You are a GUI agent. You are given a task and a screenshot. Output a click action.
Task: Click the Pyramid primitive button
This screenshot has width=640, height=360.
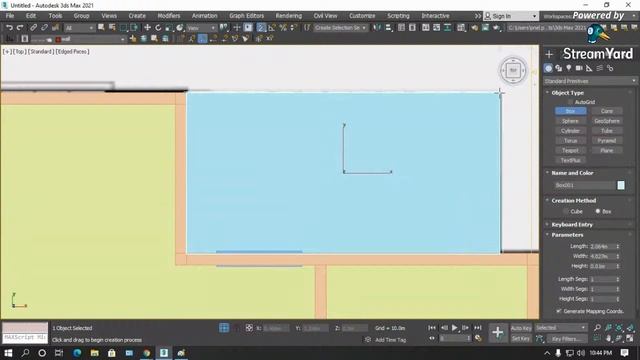607,140
